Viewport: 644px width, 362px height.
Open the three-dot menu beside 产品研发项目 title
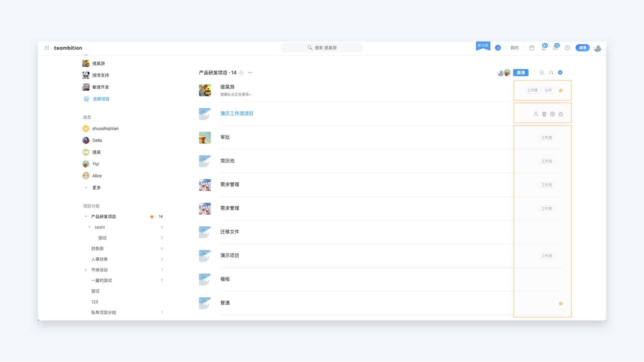tap(250, 73)
